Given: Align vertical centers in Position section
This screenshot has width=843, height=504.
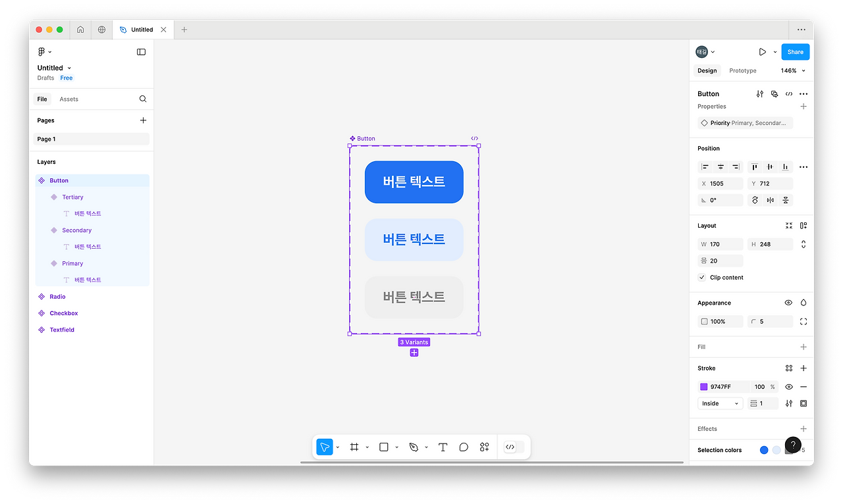Looking at the screenshot, I should coord(770,167).
